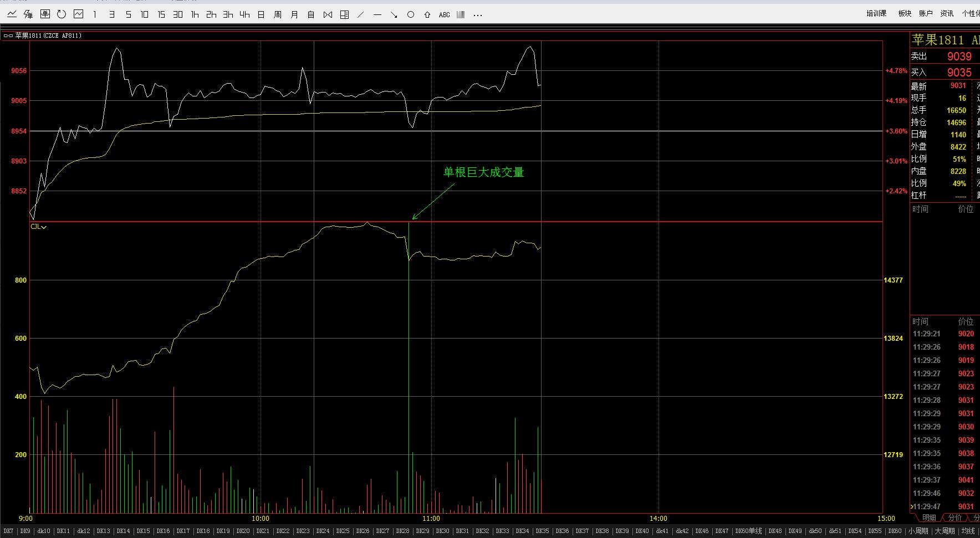Switch to the time-sharing line chart icon
Screen dimensions: 980x538
12,14
